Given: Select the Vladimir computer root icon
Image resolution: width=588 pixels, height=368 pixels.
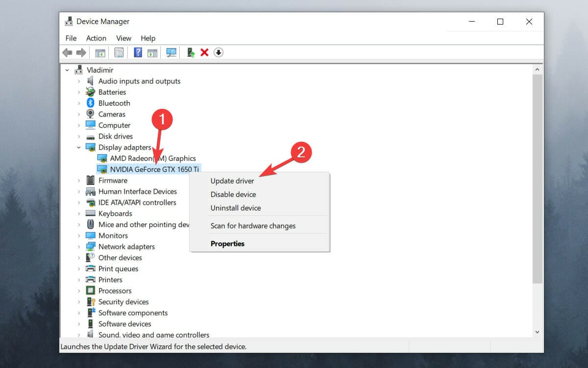Looking at the screenshot, I should [x=78, y=70].
